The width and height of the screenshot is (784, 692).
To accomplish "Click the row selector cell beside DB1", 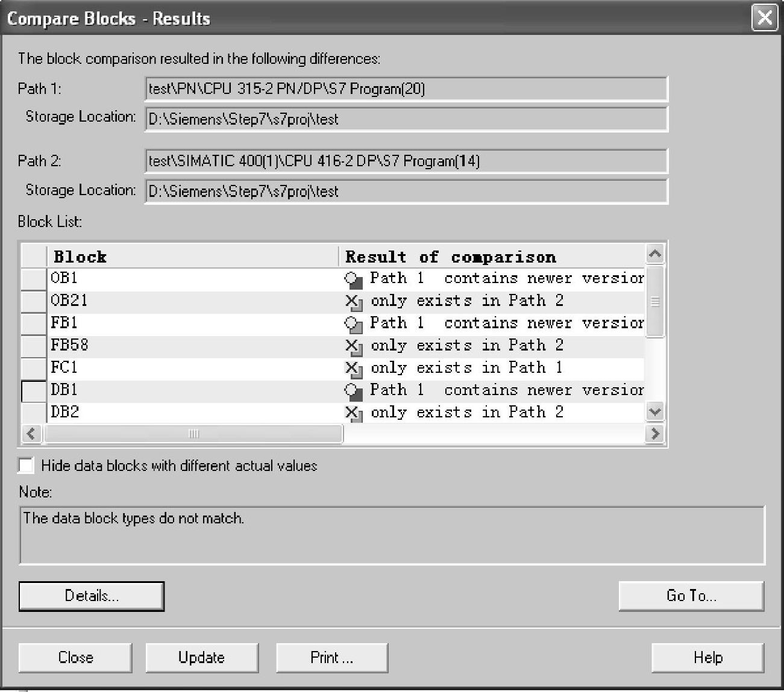I will point(34,391).
